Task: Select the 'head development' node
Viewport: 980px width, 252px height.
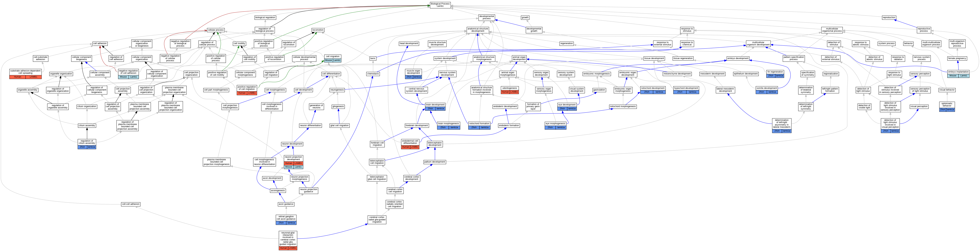Action: tap(409, 44)
